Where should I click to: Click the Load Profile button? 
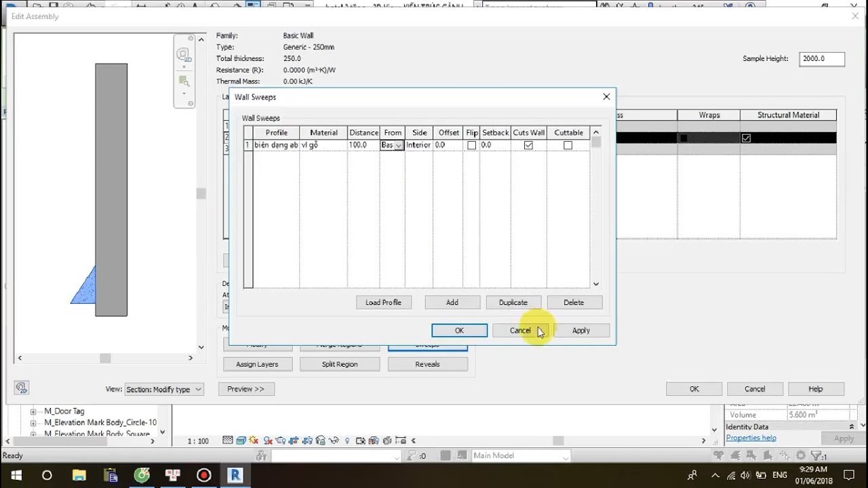383,302
